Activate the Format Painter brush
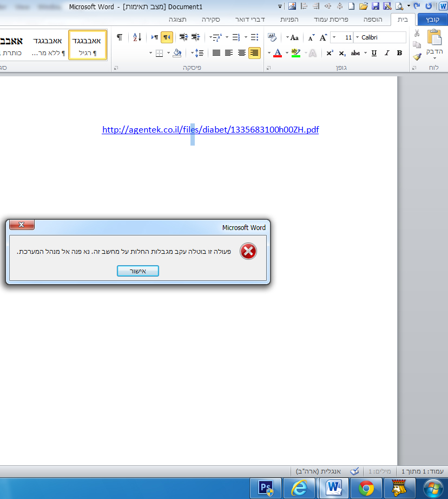The width and height of the screenshot is (448, 499). click(x=417, y=57)
